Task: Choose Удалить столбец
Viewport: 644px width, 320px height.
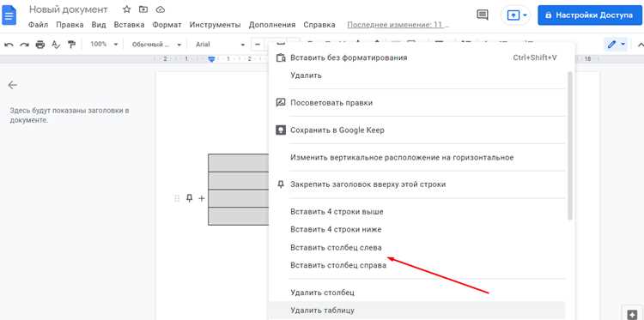Action: point(416,293)
